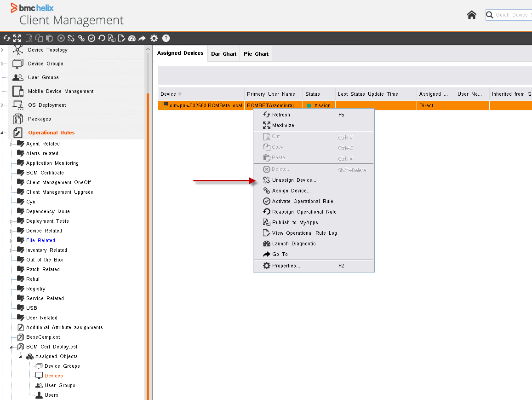Select the Operational Rules node
The image size is (532, 400).
pyautogui.click(x=51, y=133)
